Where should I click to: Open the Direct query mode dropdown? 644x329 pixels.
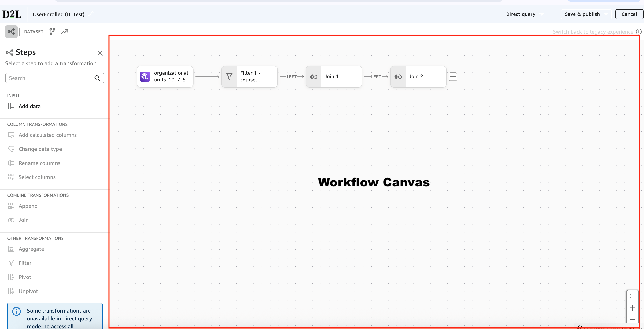524,14
